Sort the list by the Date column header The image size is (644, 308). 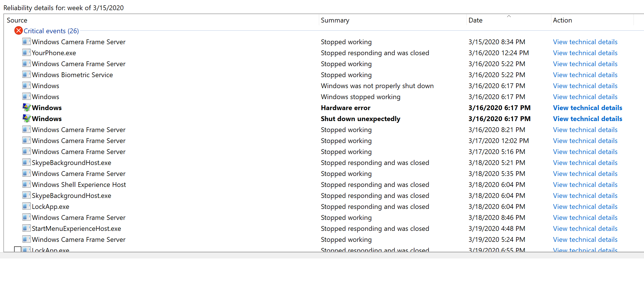[475, 20]
